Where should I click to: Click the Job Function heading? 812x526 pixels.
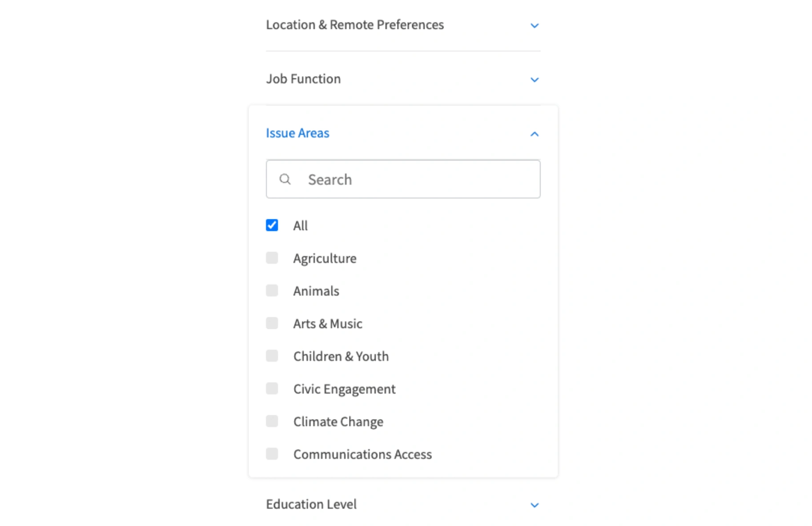[303, 79]
